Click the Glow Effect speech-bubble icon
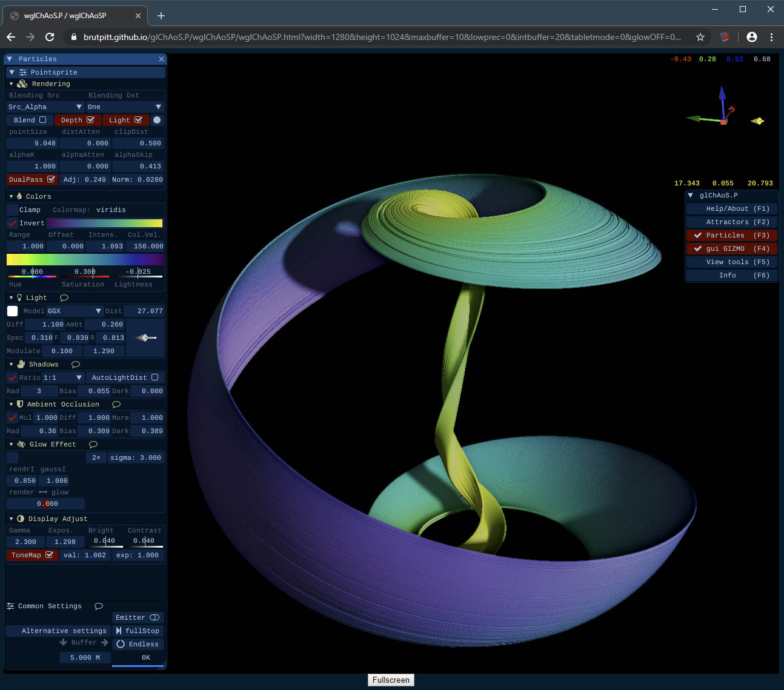The image size is (784, 690). coord(93,445)
